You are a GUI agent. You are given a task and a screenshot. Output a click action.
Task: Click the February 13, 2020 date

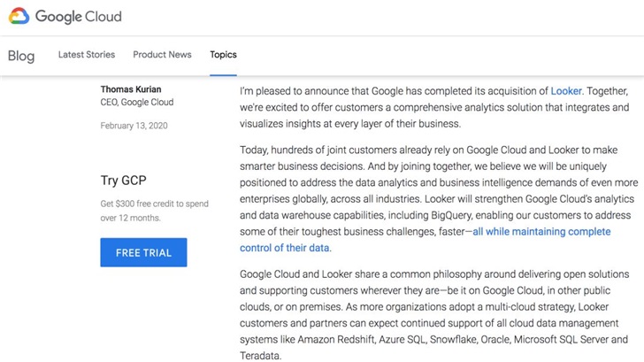[134, 126]
